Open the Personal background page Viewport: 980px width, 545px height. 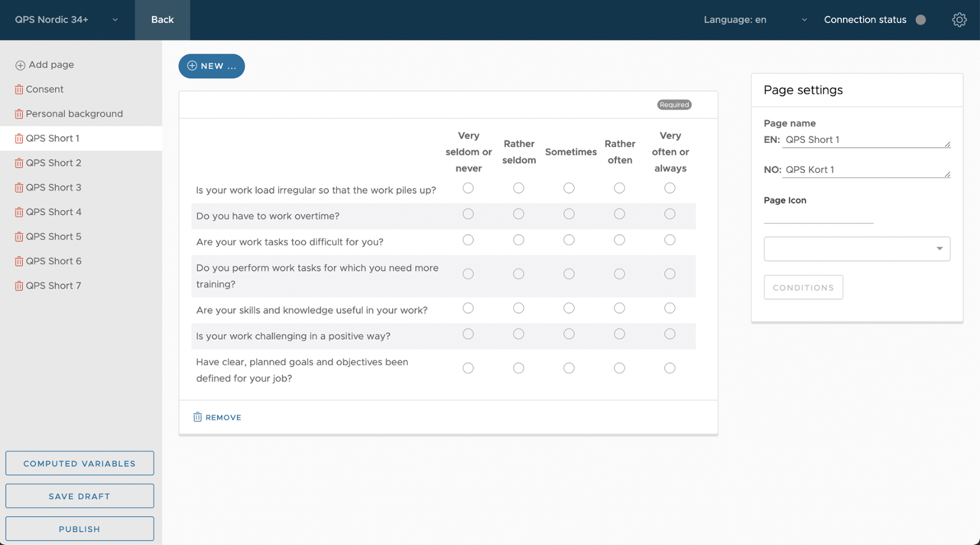click(74, 114)
